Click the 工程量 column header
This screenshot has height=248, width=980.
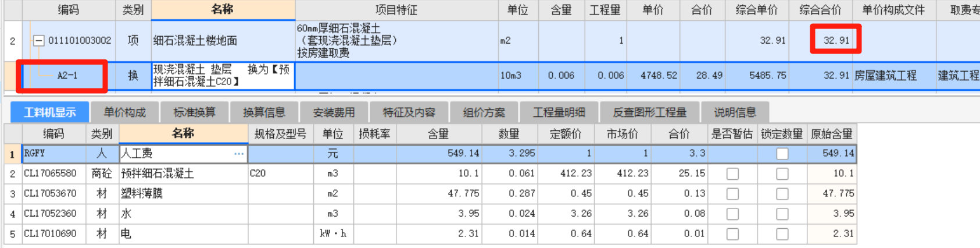605,10
